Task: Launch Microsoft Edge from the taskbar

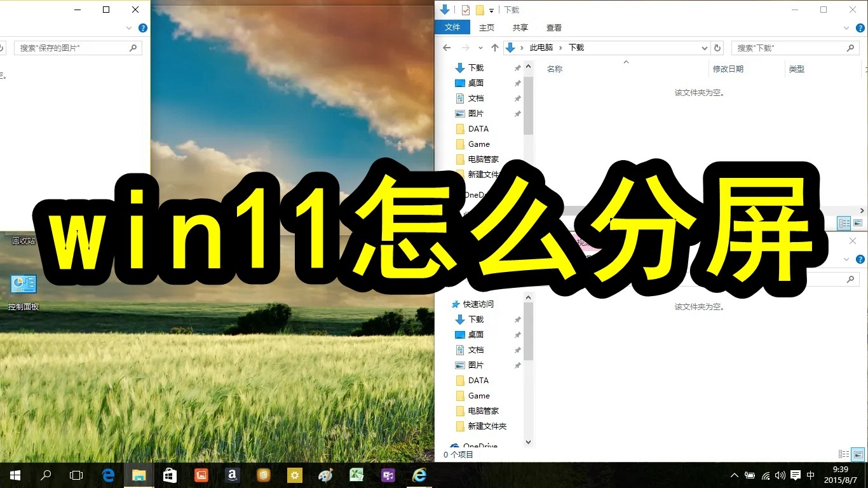Action: (108, 475)
